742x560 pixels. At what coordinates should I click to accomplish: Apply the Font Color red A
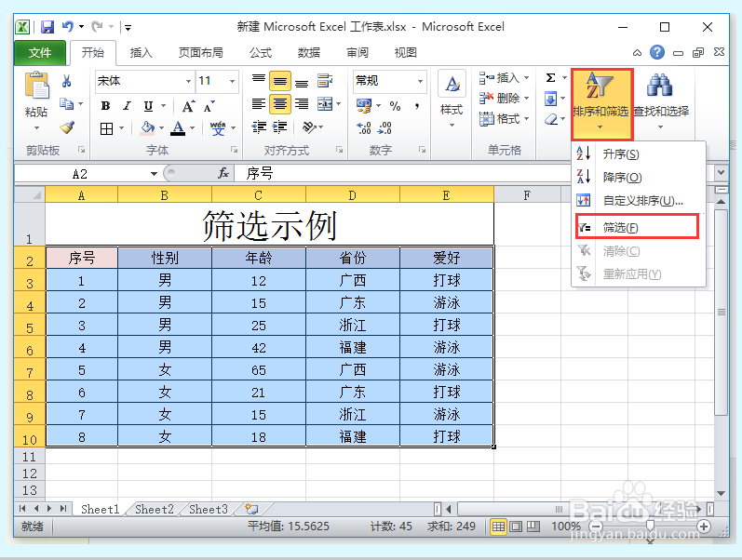tap(178, 127)
